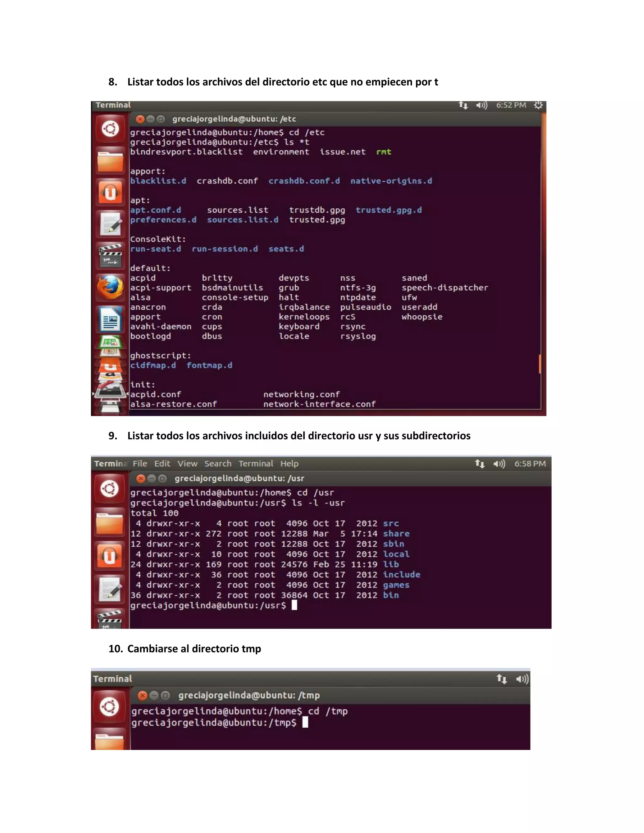Image resolution: width=644 pixels, height=833 pixels.
Task: Click 'fontmap.d' in ghostscript listing
Action: (209, 365)
